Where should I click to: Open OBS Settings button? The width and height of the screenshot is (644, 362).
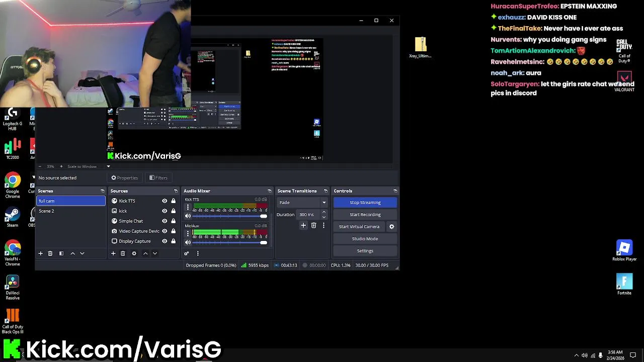[x=365, y=251]
